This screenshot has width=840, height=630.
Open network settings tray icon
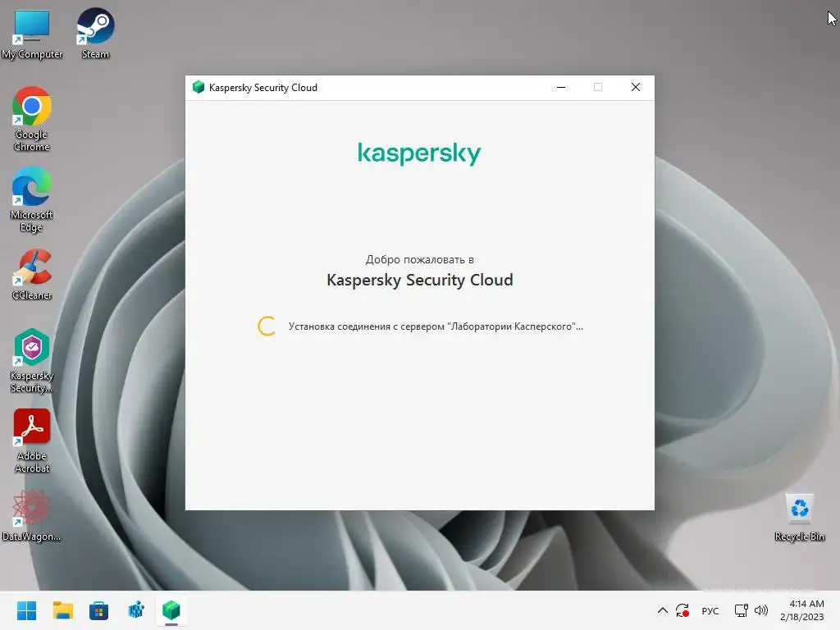click(741, 610)
